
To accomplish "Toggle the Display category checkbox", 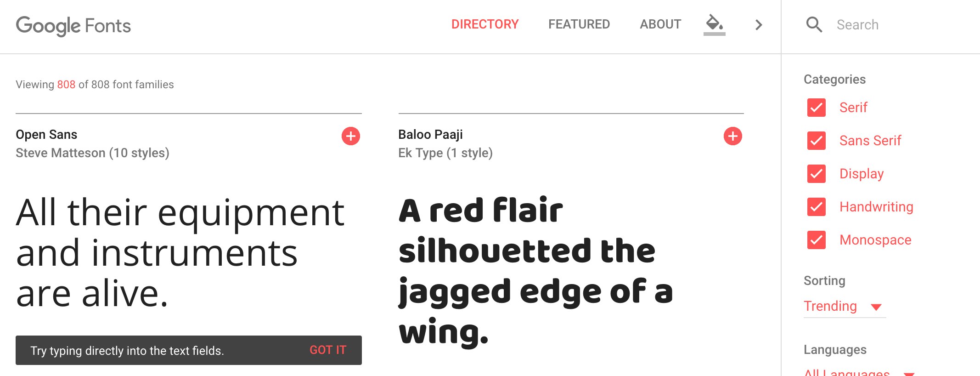I will pos(817,174).
